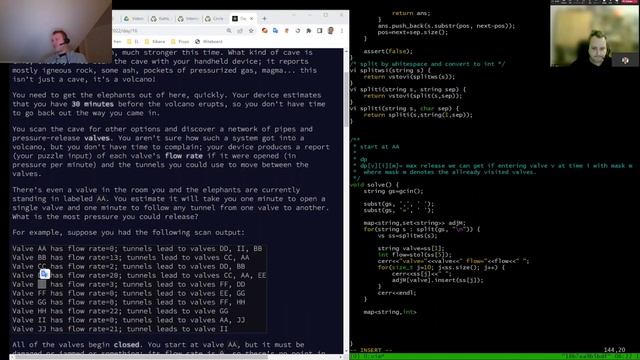Image resolution: width=640 pixels, height=360 pixels.
Task: Switch to the third GitHub tab
Action: 188,19
